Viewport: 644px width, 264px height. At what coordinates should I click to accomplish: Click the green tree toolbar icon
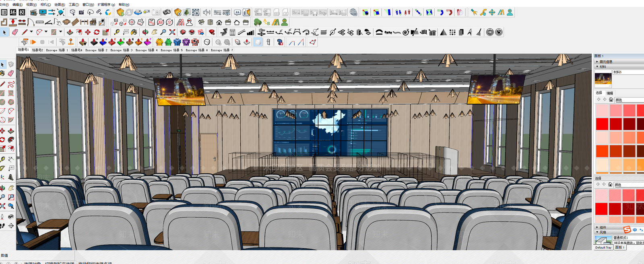tap(258, 22)
